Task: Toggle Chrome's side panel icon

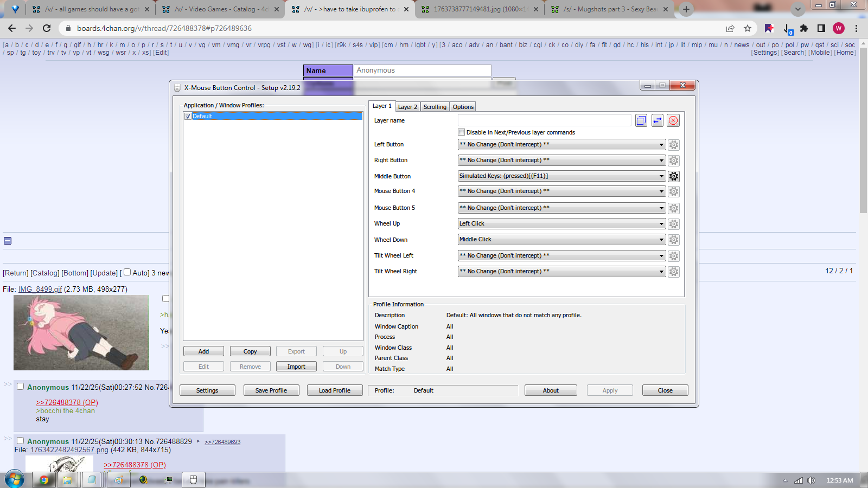Action: coord(821,28)
